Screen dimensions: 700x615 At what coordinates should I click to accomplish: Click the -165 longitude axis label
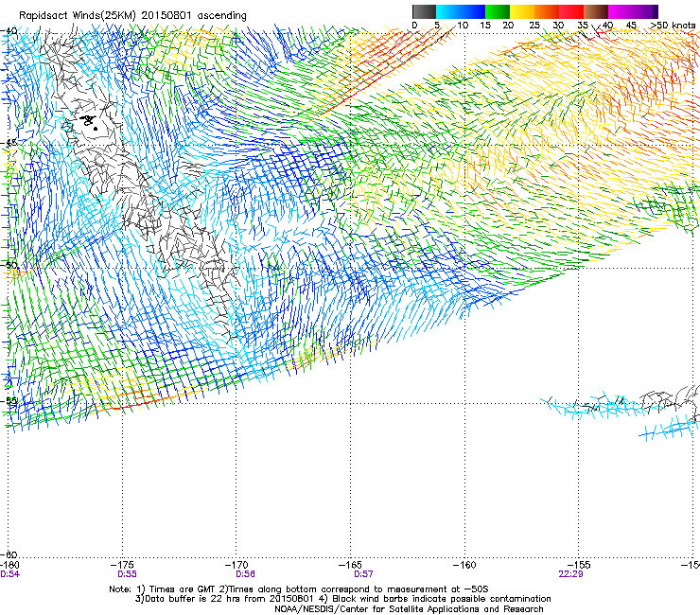(351, 565)
